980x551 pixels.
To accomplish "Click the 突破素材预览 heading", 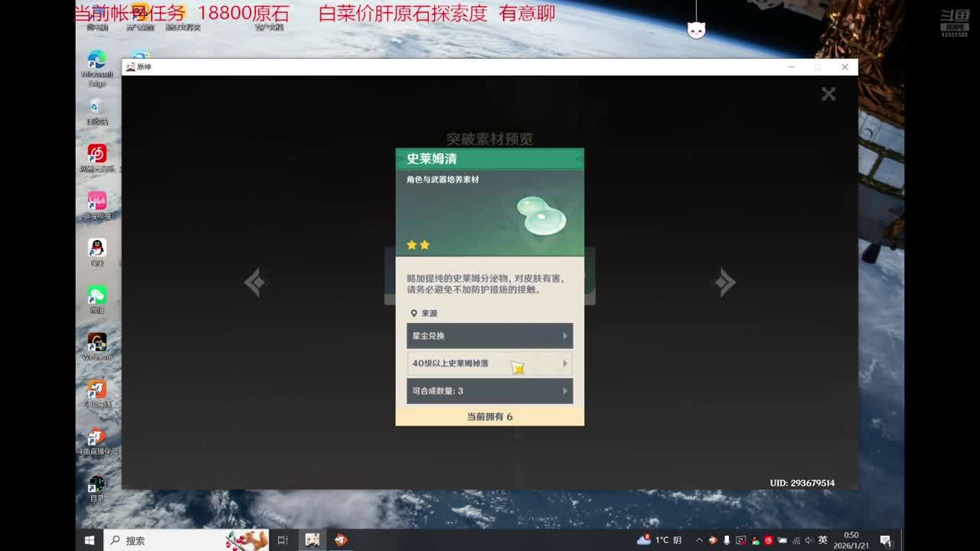I will [489, 139].
